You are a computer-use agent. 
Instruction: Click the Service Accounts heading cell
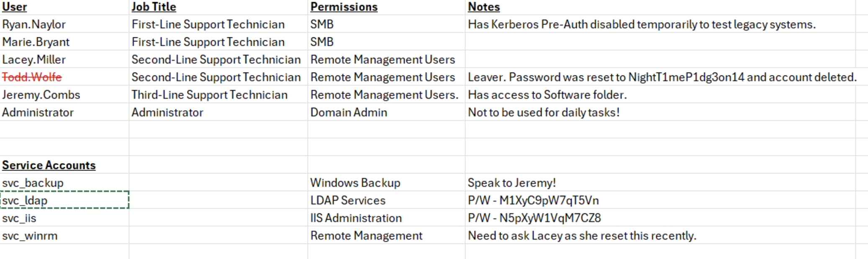coord(49,166)
